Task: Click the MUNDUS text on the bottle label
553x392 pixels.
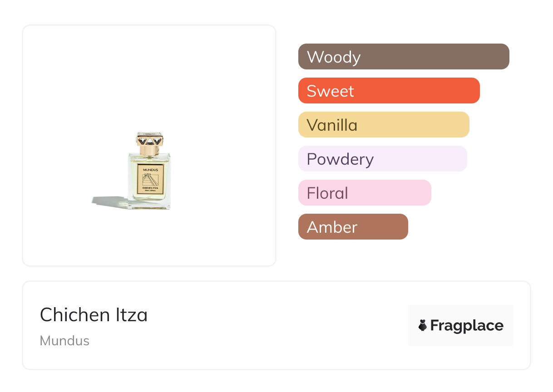Action: (150, 170)
